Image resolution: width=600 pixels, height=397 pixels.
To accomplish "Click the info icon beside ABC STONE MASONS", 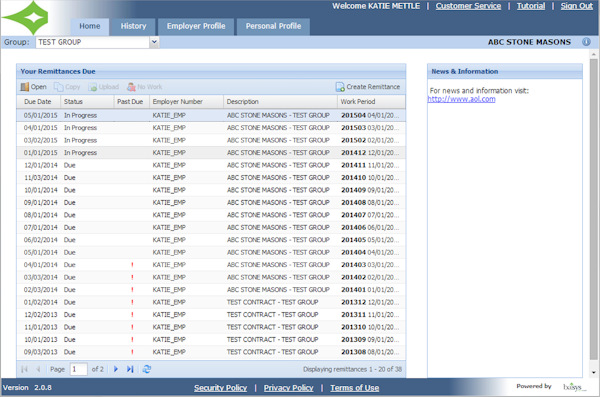I will 586,42.
